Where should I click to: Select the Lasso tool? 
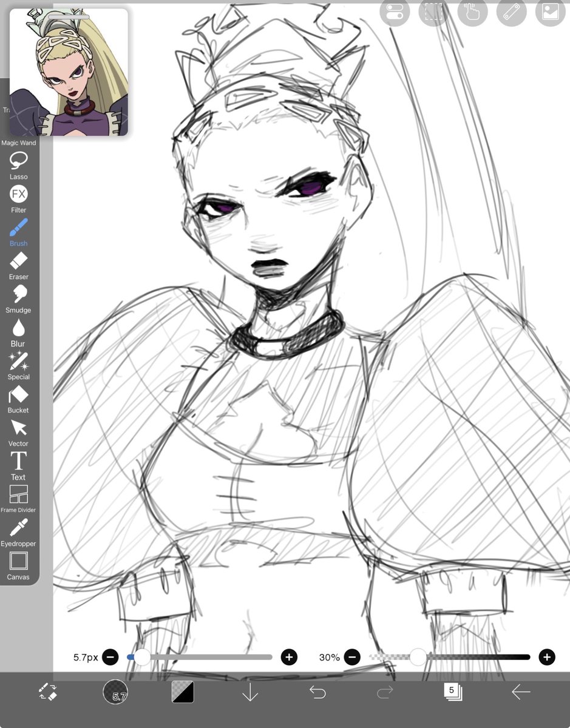(x=18, y=165)
